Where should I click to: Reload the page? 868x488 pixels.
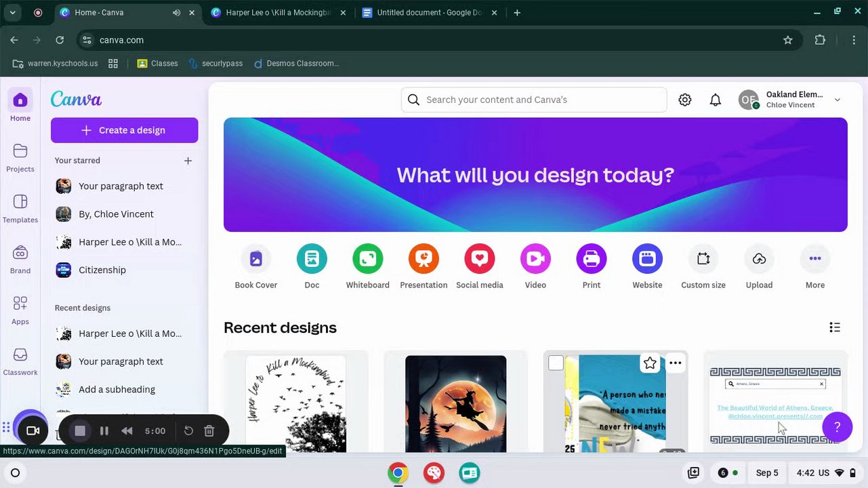click(x=60, y=40)
